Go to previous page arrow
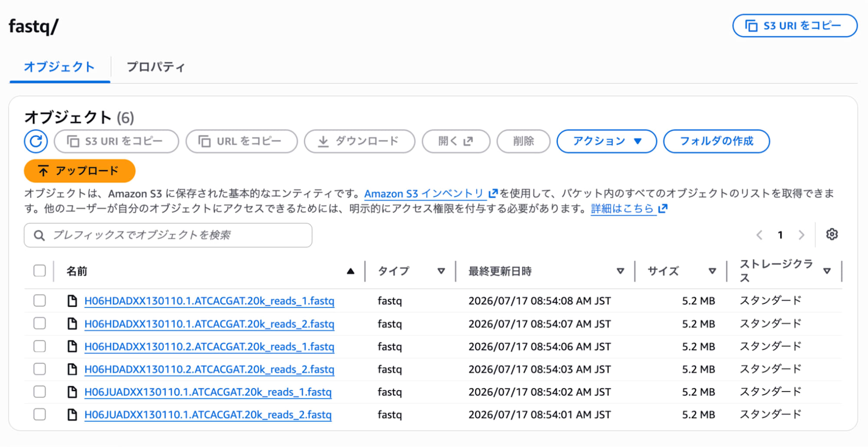 click(759, 235)
